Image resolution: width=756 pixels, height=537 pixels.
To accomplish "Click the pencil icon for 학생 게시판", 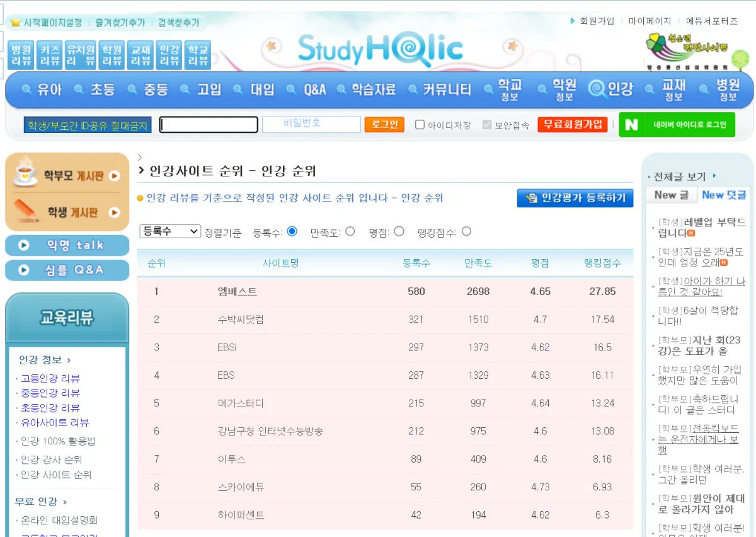I will coord(26,210).
